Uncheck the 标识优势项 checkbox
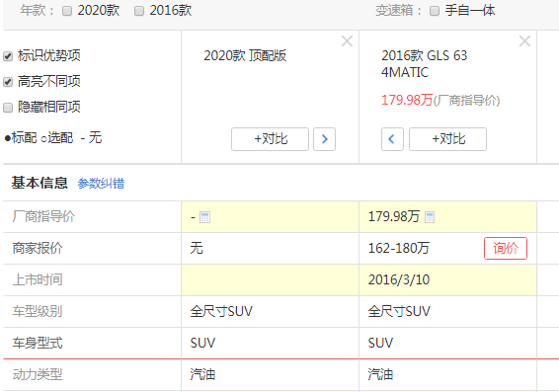Screen dimensions: 559x392 8,56
